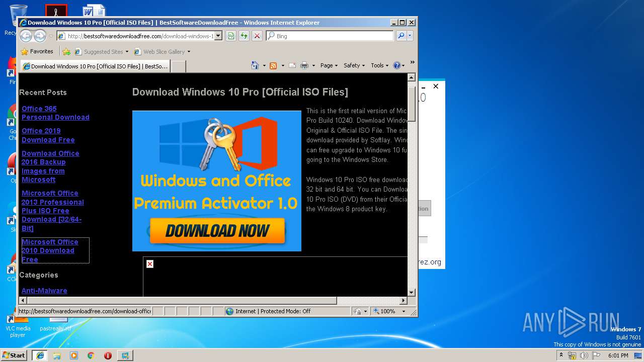Viewport: 644px width, 362px height.
Task: Click the Recent Posts sidebar heading
Action: tap(43, 93)
